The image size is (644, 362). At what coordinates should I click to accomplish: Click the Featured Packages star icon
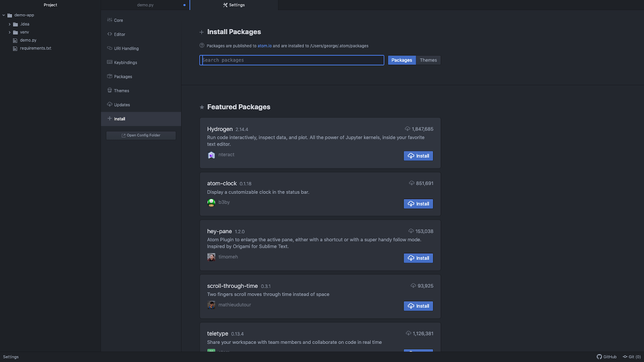point(202,107)
